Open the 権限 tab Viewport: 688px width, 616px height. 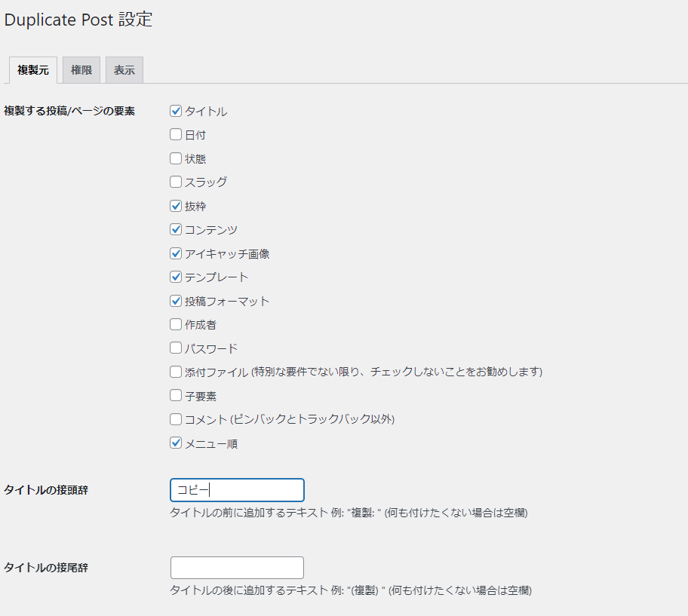click(81, 70)
